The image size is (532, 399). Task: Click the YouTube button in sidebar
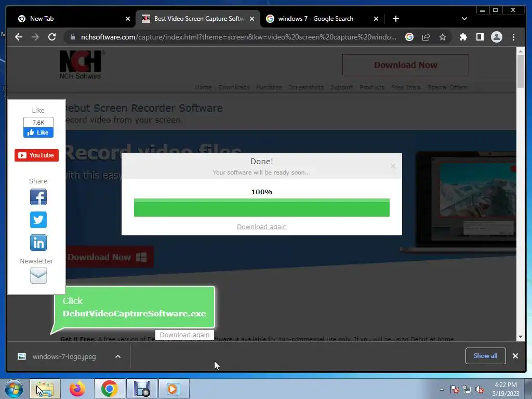click(x=37, y=155)
